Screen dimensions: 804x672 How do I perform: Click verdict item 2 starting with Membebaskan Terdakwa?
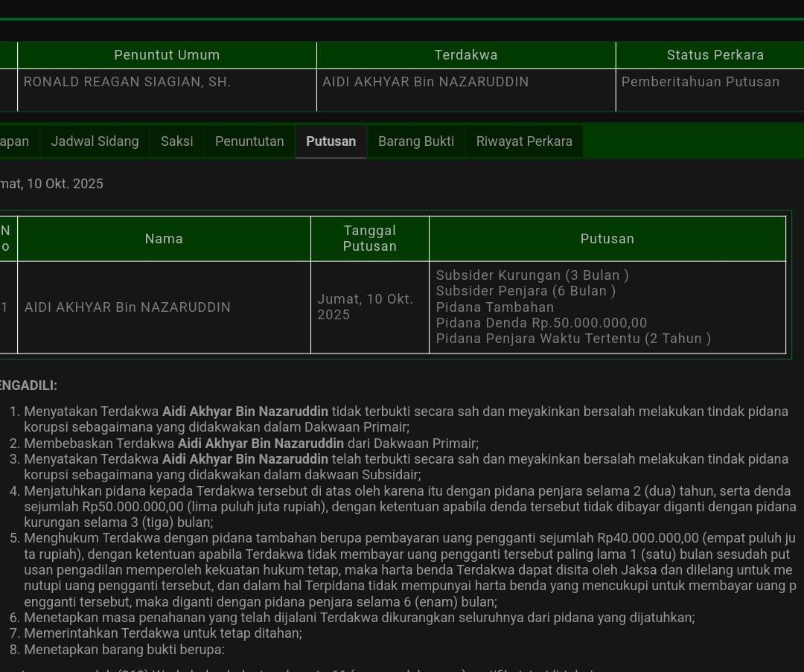[x=251, y=444]
